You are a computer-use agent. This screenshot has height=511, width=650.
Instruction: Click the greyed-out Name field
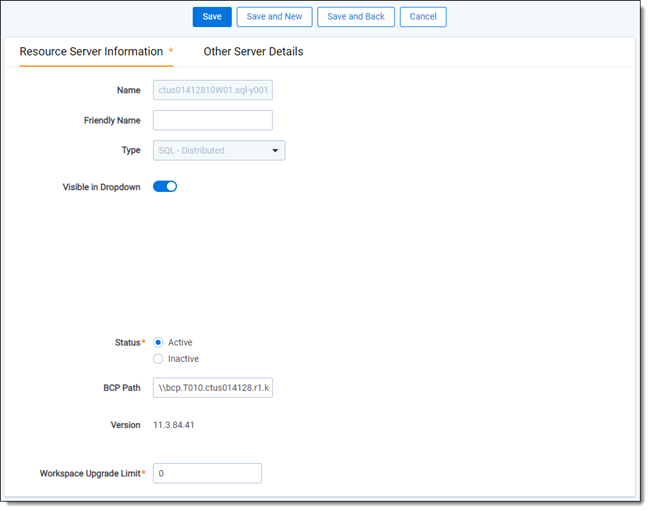212,90
